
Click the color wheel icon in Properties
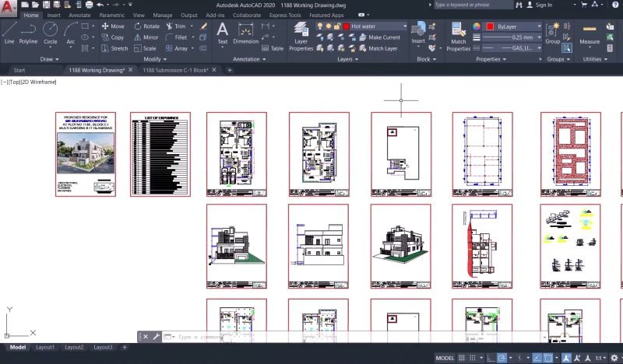pyautogui.click(x=477, y=26)
